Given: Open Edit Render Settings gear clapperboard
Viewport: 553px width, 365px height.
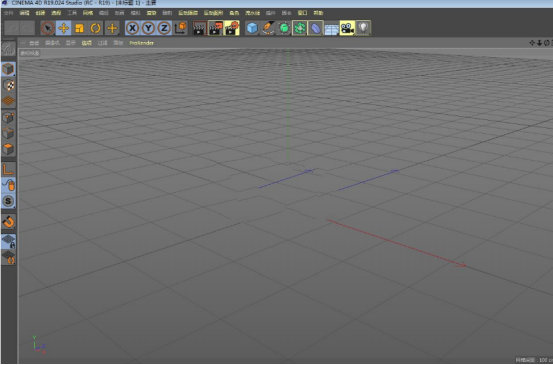Looking at the screenshot, I should [x=232, y=28].
